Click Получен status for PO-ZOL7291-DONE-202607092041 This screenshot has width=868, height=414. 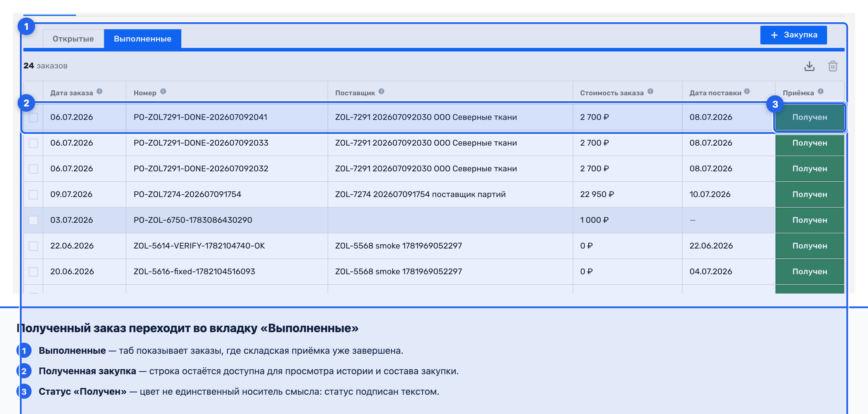pos(810,117)
